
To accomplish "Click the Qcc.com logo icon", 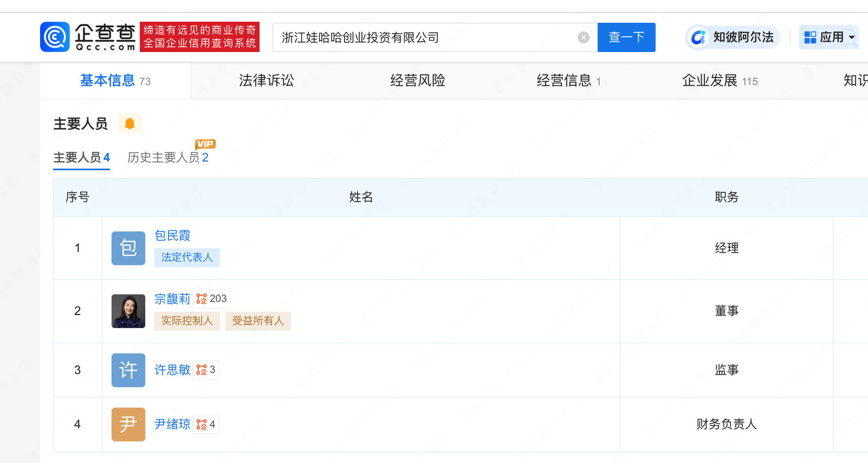I will tap(55, 37).
